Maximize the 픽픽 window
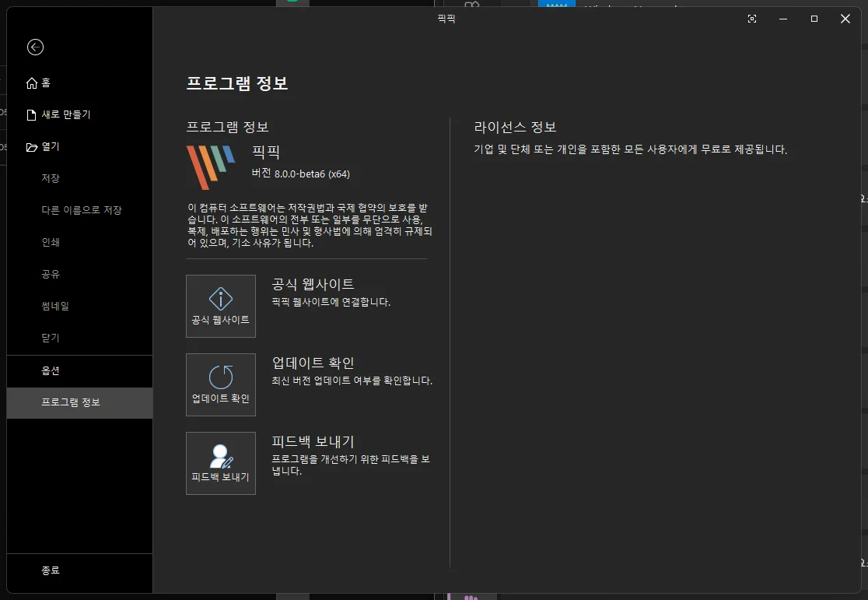 point(814,19)
